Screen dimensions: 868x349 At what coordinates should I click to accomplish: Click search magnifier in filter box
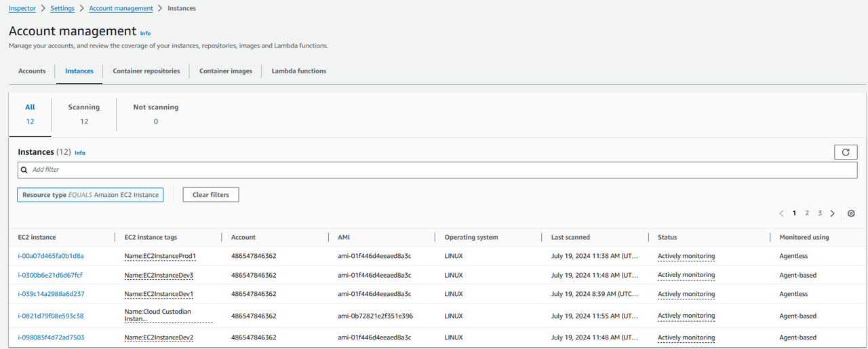pyautogui.click(x=24, y=170)
